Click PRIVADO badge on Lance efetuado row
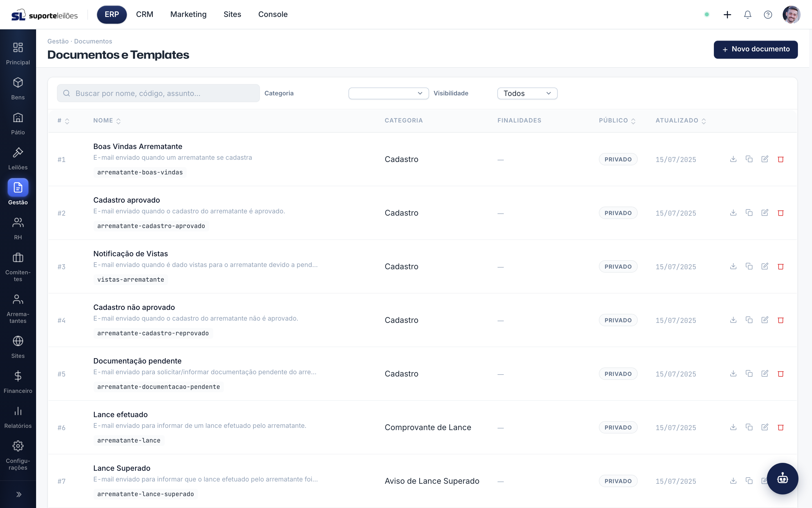This screenshot has width=812, height=508. click(x=618, y=427)
